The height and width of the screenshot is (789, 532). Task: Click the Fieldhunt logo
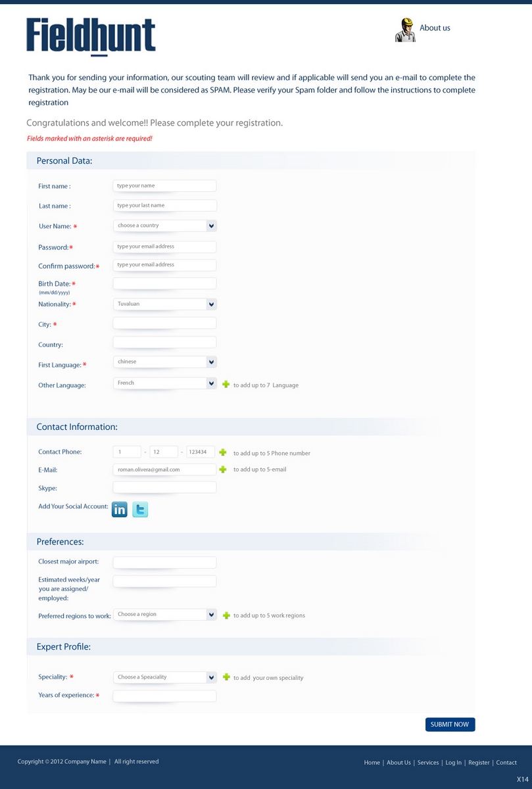coord(91,37)
